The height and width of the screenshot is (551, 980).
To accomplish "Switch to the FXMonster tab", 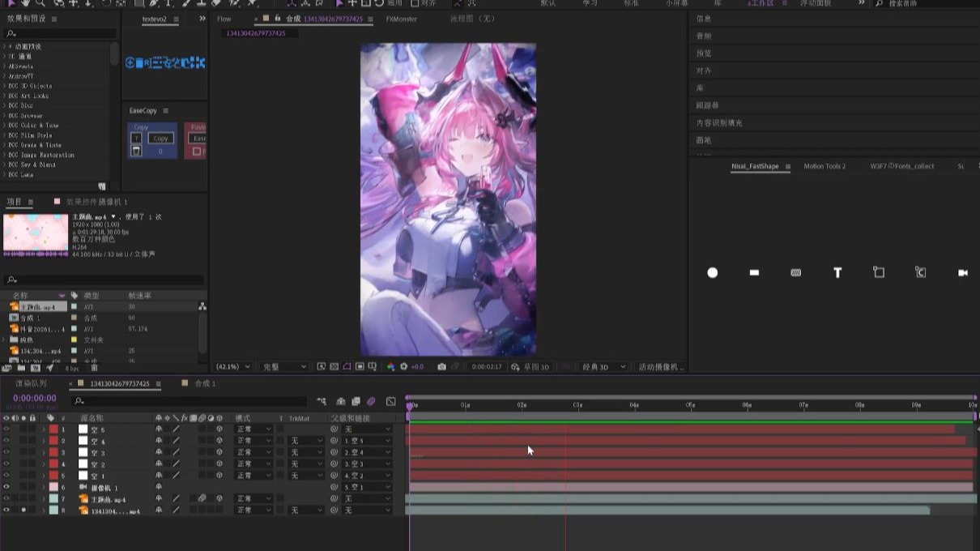I will pyautogui.click(x=402, y=19).
